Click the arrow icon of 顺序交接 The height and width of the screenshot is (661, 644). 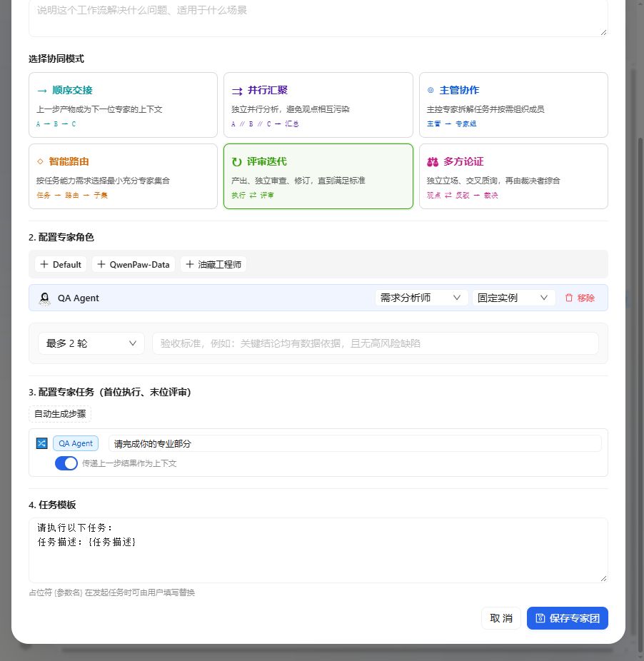point(42,91)
